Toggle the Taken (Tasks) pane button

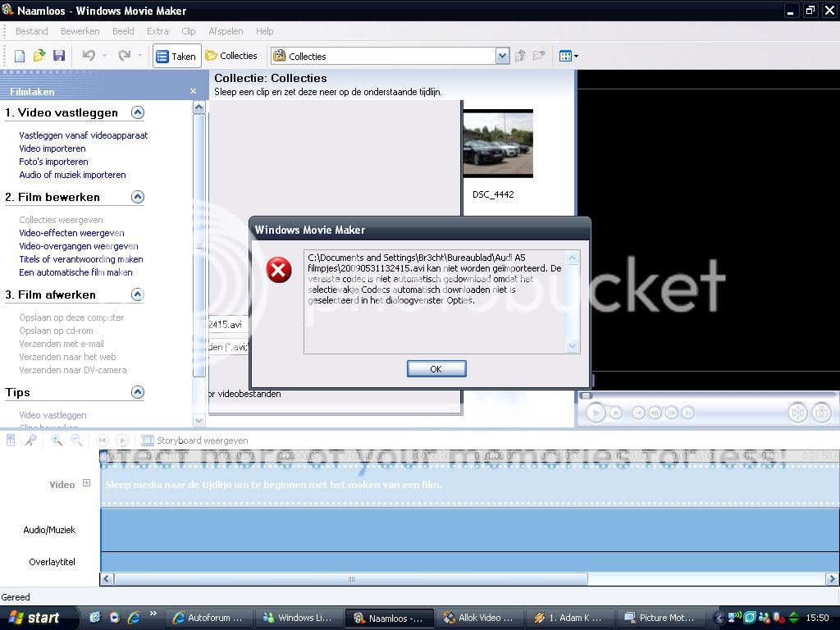[x=177, y=56]
